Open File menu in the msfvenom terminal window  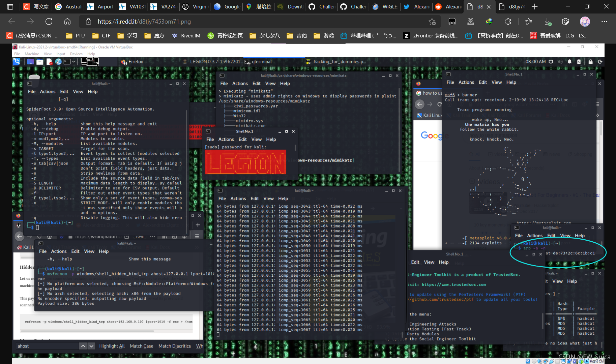point(43,251)
